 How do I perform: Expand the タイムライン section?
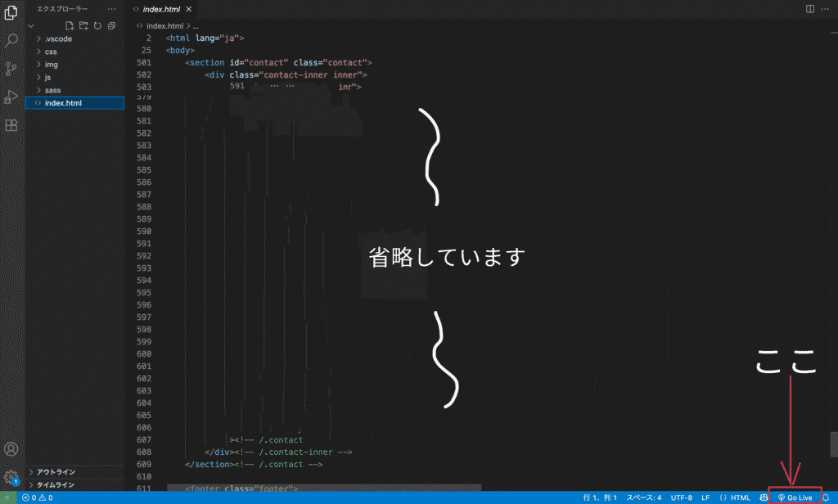[x=56, y=484]
